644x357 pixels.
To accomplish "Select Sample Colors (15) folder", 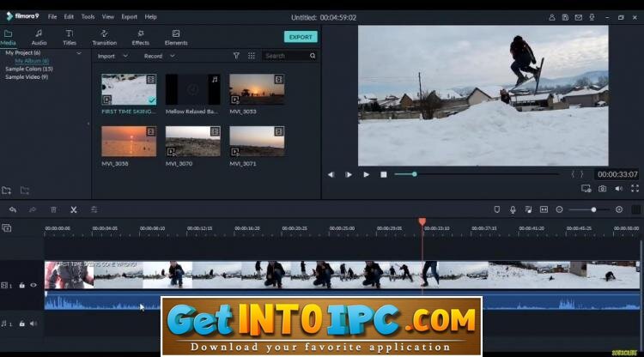I will [28, 69].
